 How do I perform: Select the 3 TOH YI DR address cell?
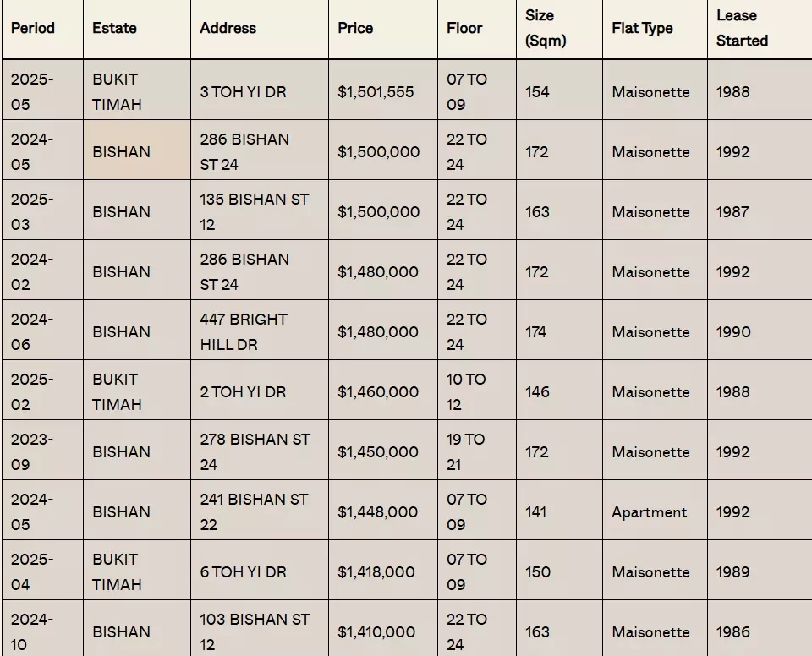tap(260, 90)
